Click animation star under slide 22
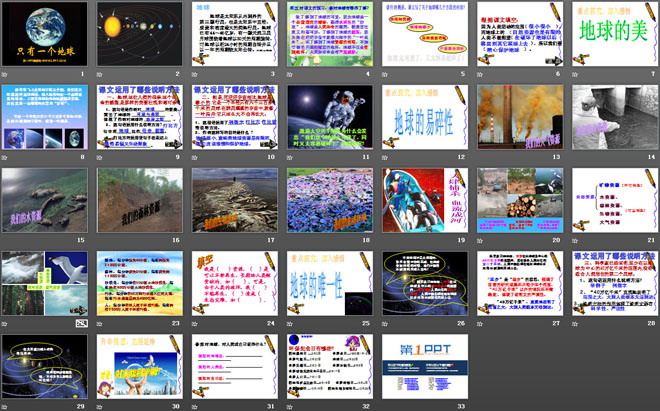The height and width of the screenshot is (411, 660). (4, 324)
